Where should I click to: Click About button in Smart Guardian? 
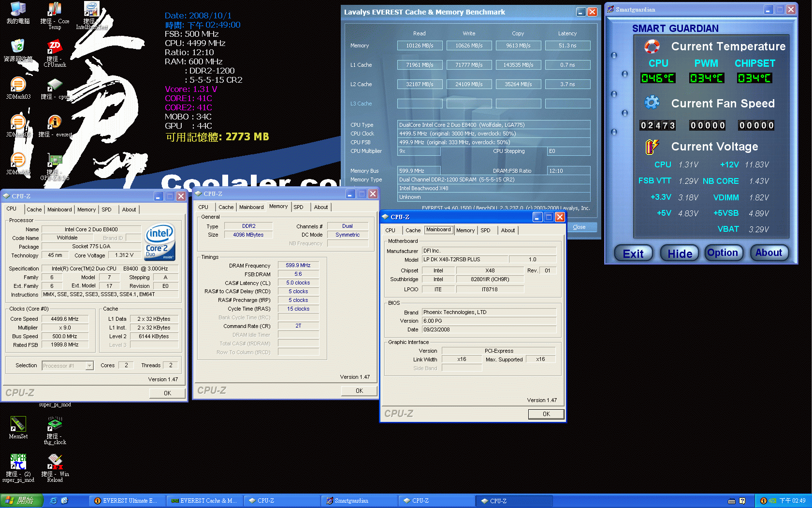(769, 253)
